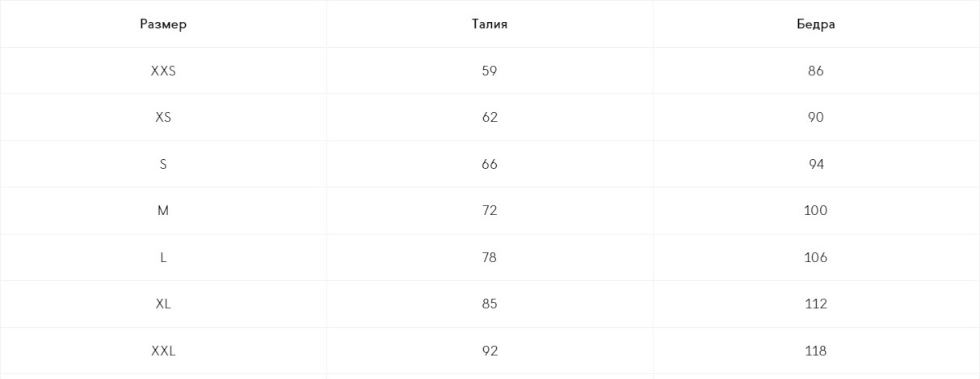Select the XXS size cell
This screenshot has width=980, height=379.
(x=163, y=71)
